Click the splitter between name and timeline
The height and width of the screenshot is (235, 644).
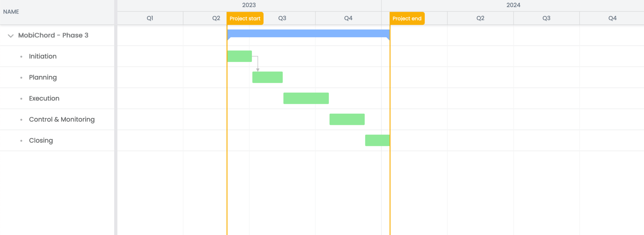point(116,117)
